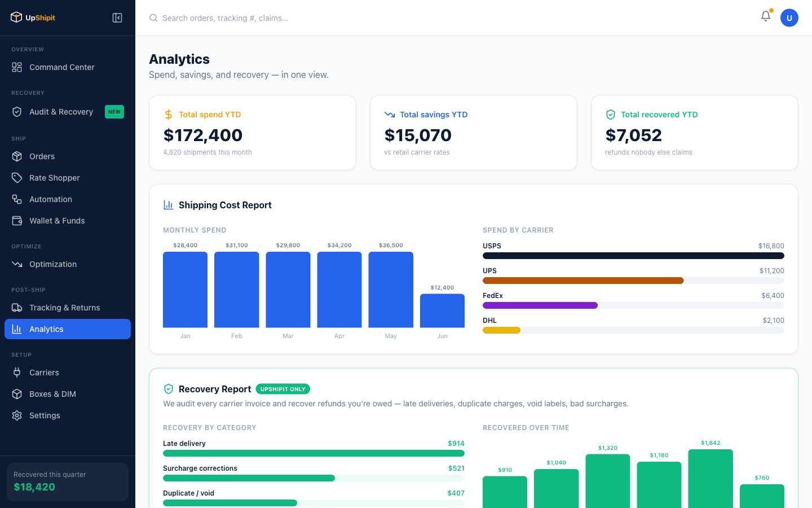Open notifications bell
Image resolution: width=812 pixels, height=508 pixels.
[766, 16]
